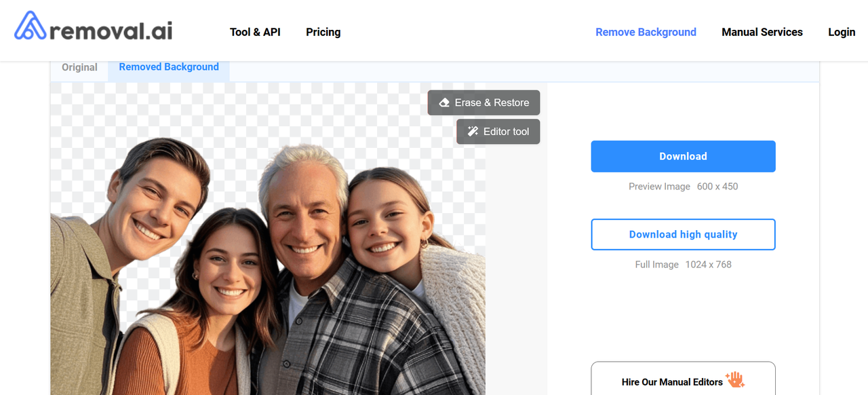Click the magic wand icon in Editor tool
Viewport: 868px width, 395px height.
pyautogui.click(x=473, y=132)
